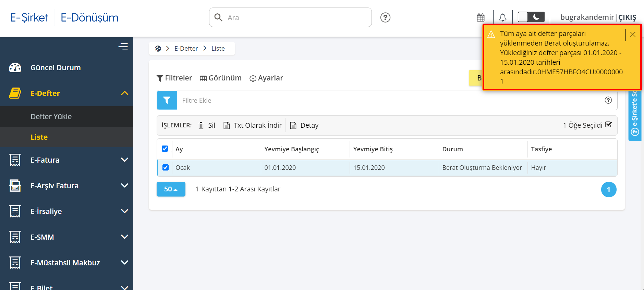Click the E-İrsaliye receipt icon
The width and height of the screenshot is (644, 290).
[x=15, y=211]
